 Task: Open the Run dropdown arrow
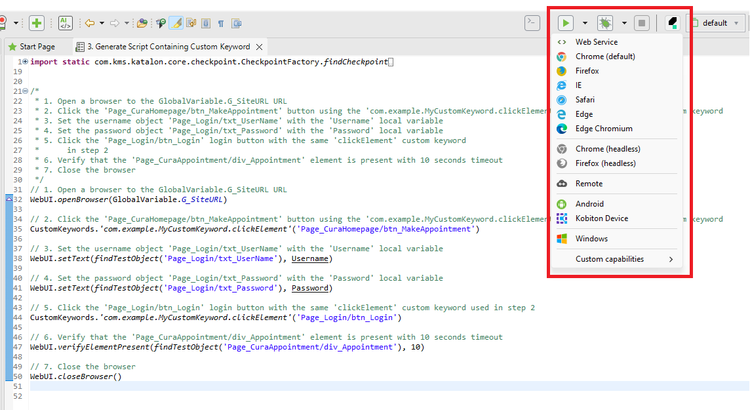pos(584,22)
